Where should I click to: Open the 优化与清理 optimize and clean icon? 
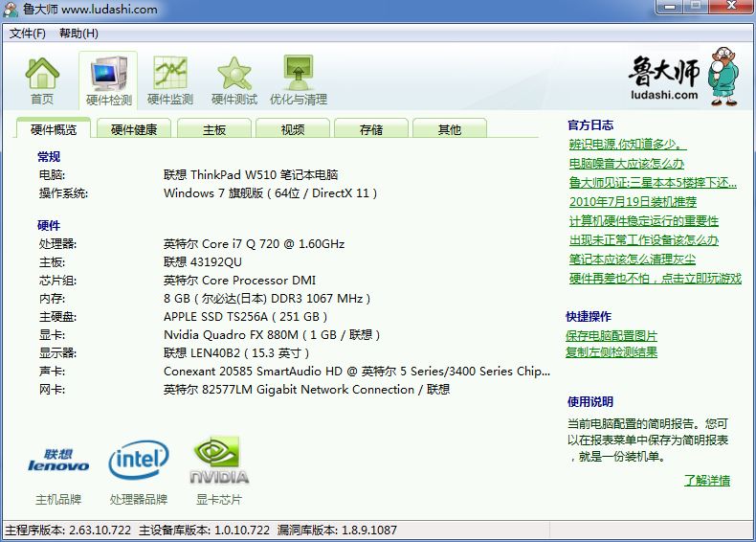tap(299, 80)
